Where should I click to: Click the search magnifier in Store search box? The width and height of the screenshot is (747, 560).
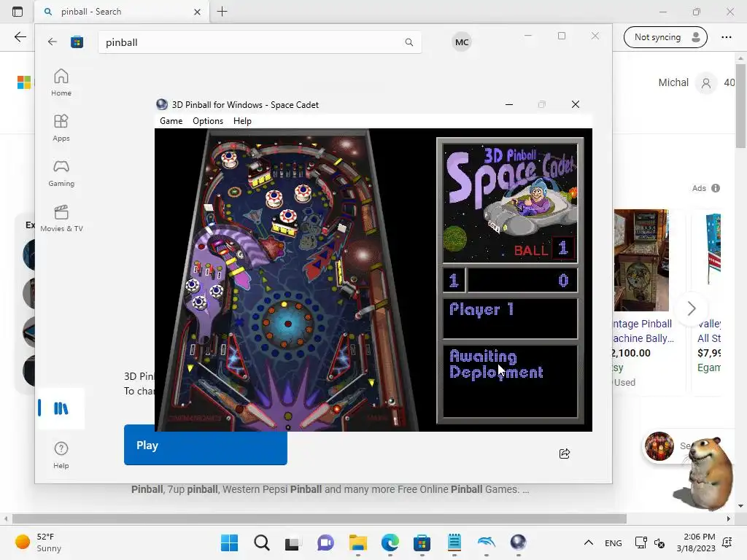coord(409,42)
